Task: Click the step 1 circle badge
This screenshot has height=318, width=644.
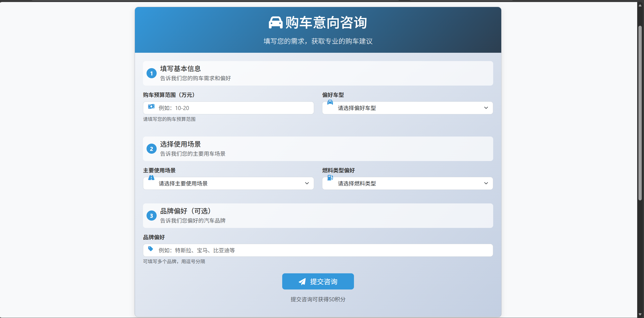Action: [152, 73]
